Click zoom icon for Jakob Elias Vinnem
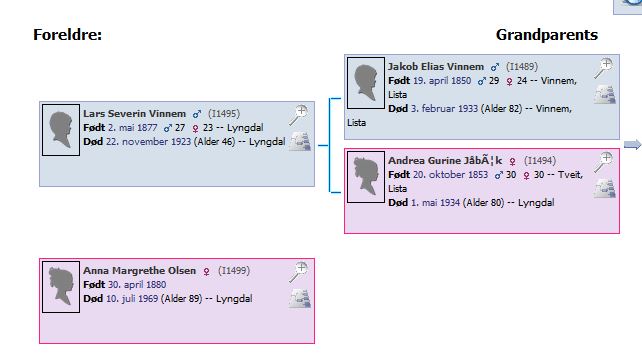 (604, 68)
